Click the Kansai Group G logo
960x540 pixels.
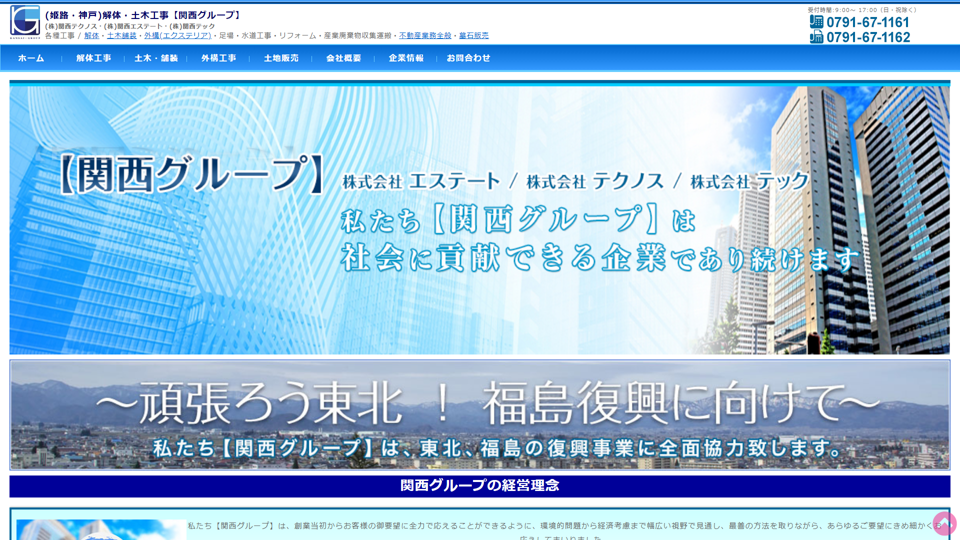(25, 22)
